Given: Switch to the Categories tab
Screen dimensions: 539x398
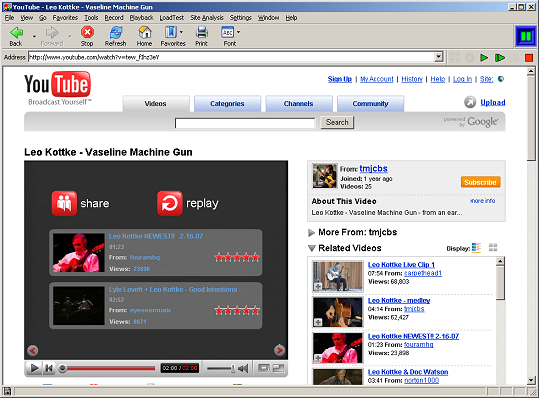Looking at the screenshot, I should click(227, 103).
